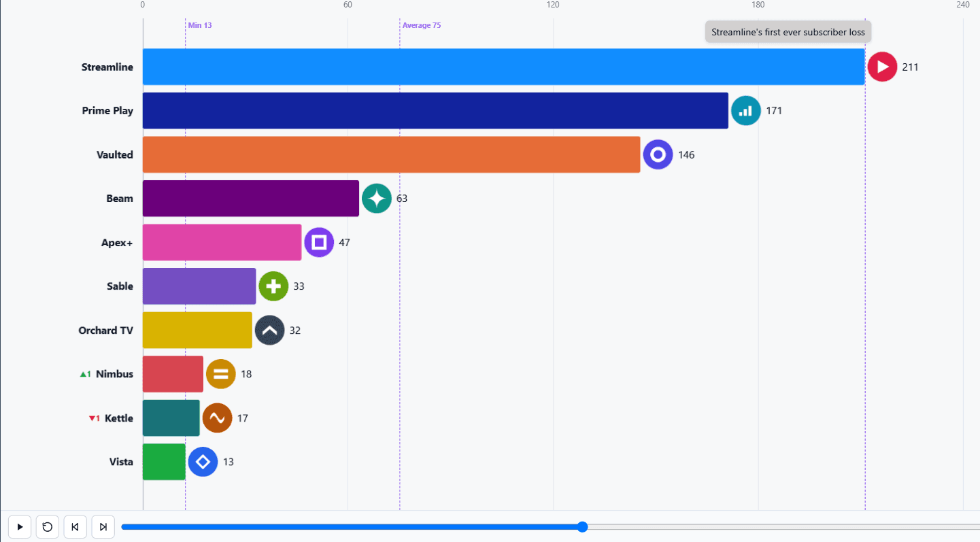Click the 'Min 13' reference line label
The image size is (980, 542).
pos(200,25)
